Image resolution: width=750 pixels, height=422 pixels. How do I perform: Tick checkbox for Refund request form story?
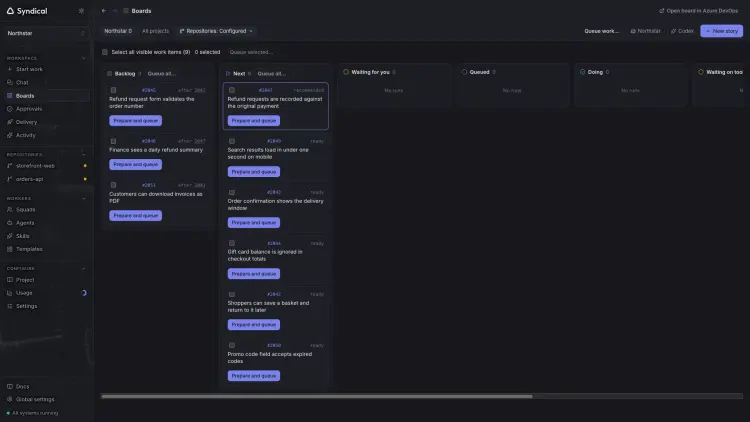pyautogui.click(x=113, y=90)
